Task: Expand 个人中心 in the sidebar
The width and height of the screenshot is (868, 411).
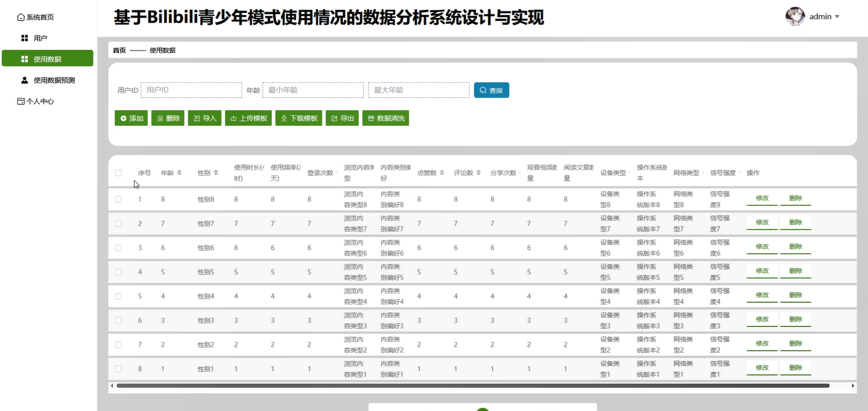Action: click(36, 101)
